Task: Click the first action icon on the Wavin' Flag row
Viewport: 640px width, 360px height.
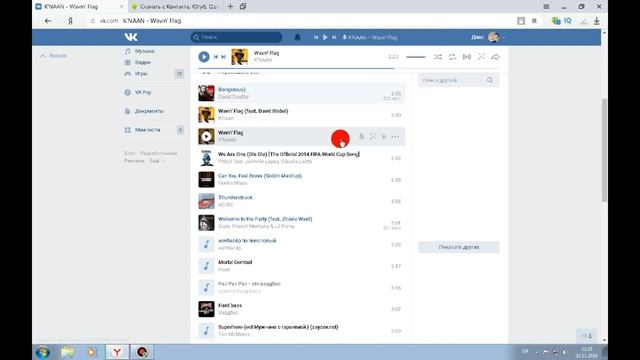Action: (x=361, y=137)
